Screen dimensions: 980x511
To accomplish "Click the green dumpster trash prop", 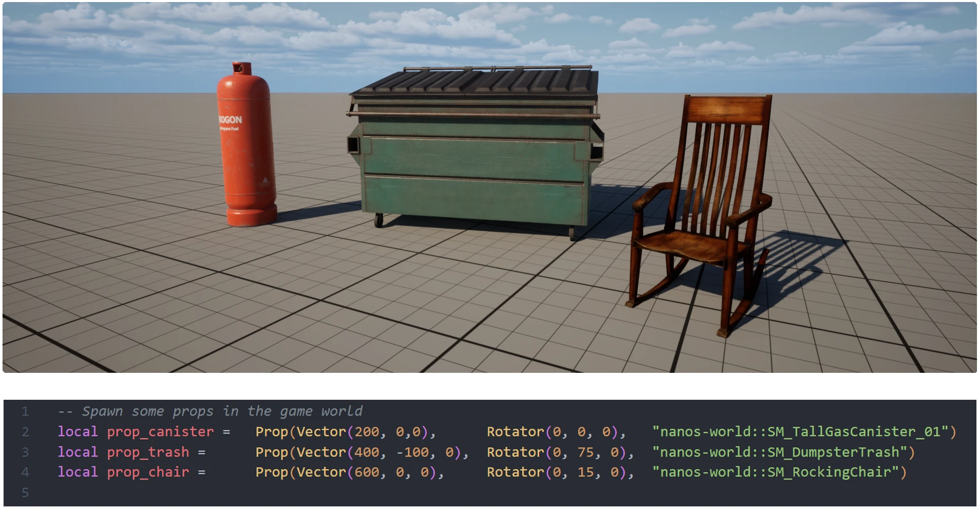I will [475, 152].
